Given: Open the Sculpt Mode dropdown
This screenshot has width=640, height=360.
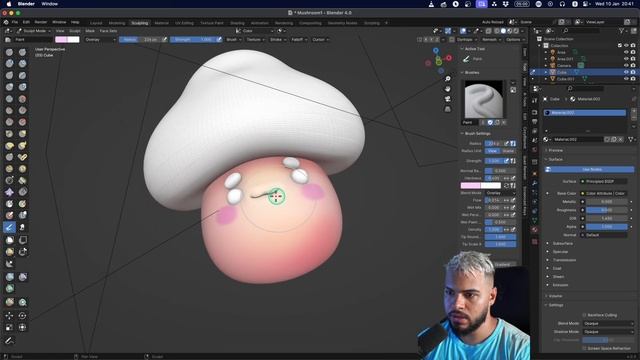Looking at the screenshot, I should pyautogui.click(x=33, y=31).
